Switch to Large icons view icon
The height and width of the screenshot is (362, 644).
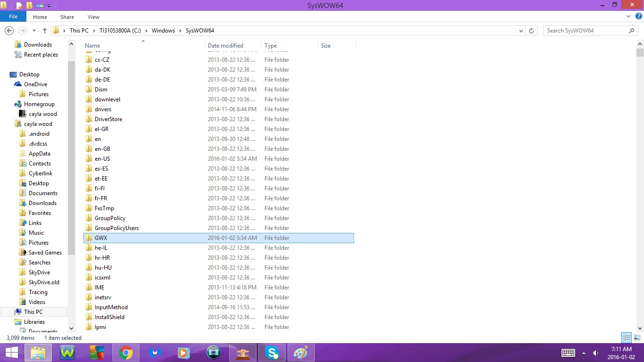637,337
